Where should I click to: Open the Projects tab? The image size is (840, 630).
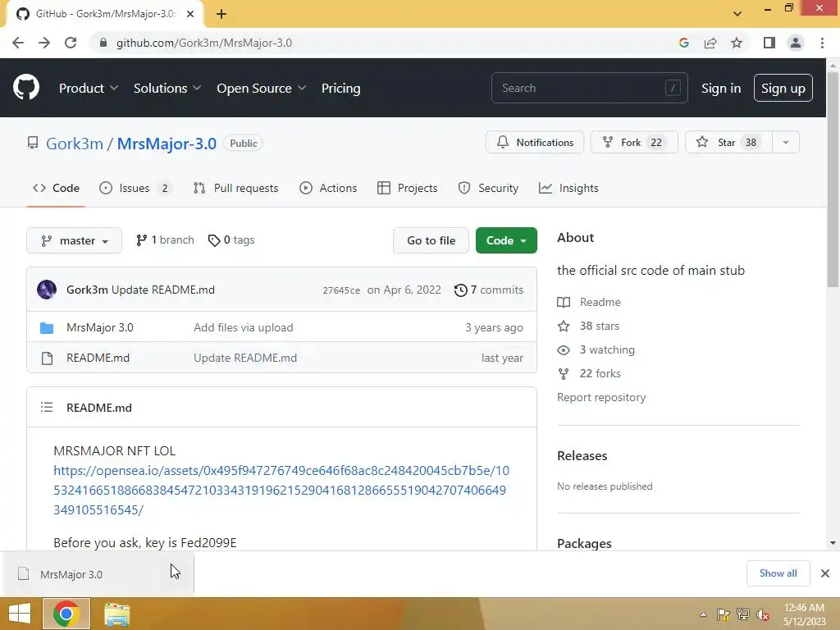408,188
